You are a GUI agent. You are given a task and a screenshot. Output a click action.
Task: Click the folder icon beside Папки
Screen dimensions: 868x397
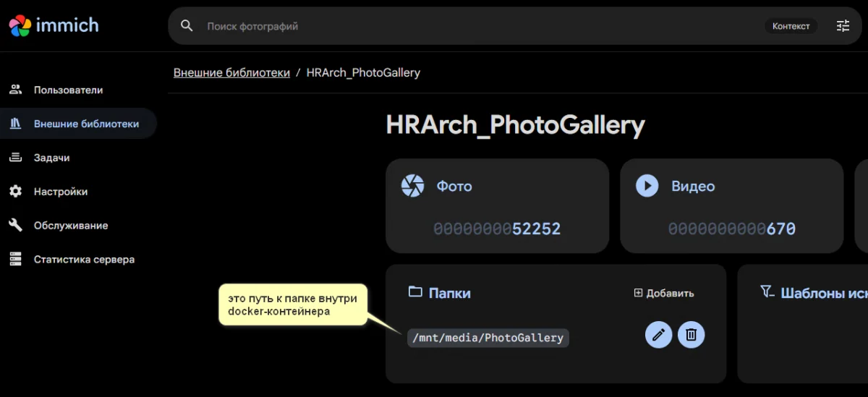tap(415, 292)
